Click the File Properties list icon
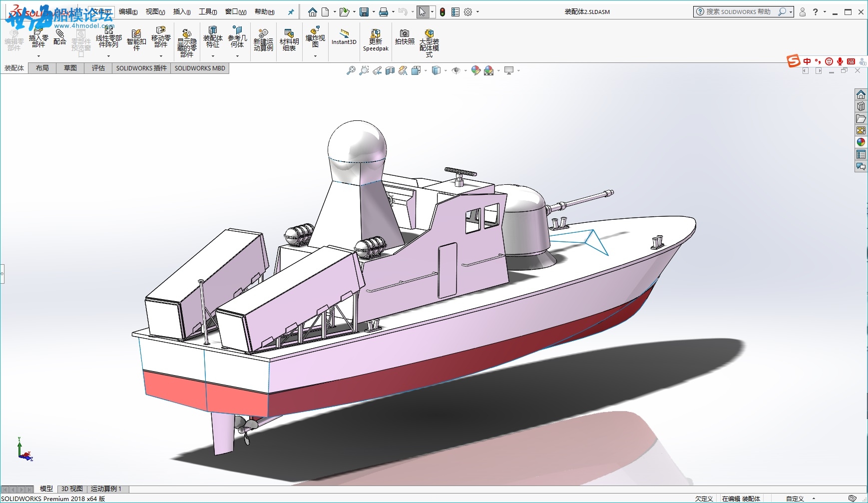868x503 pixels. 455,12
